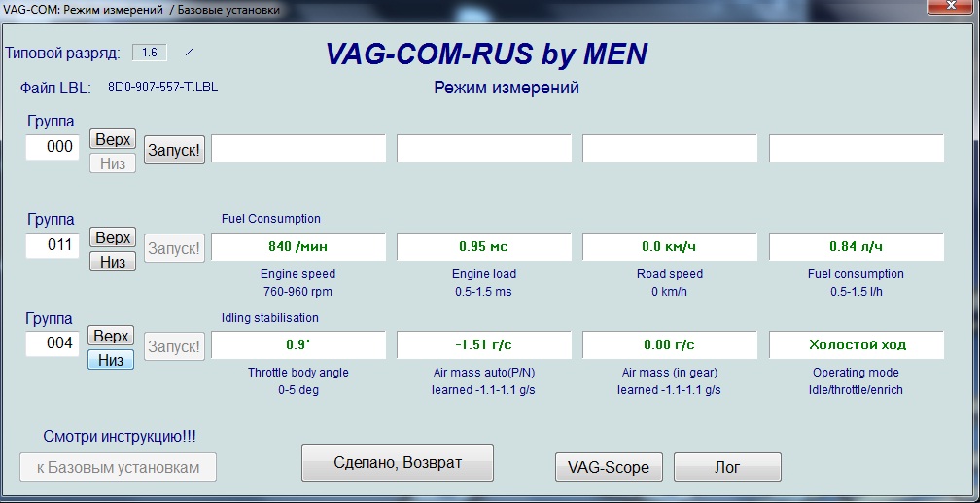Focus the group number field showing 011
The height and width of the screenshot is (503, 980).
[52, 244]
